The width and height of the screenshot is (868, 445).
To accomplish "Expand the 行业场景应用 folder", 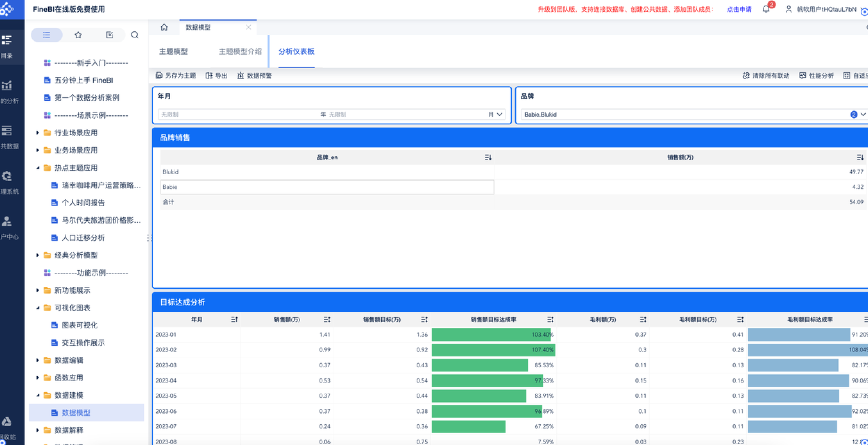I will 38,133.
